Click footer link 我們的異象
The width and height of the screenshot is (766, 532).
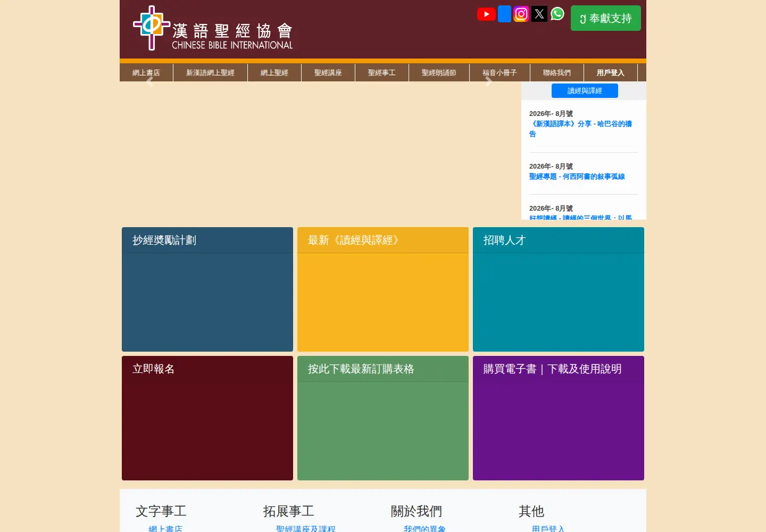point(425,528)
